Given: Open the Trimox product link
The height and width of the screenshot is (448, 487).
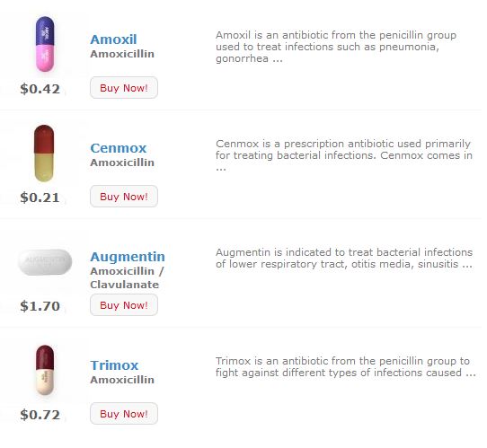Looking at the screenshot, I should (114, 365).
